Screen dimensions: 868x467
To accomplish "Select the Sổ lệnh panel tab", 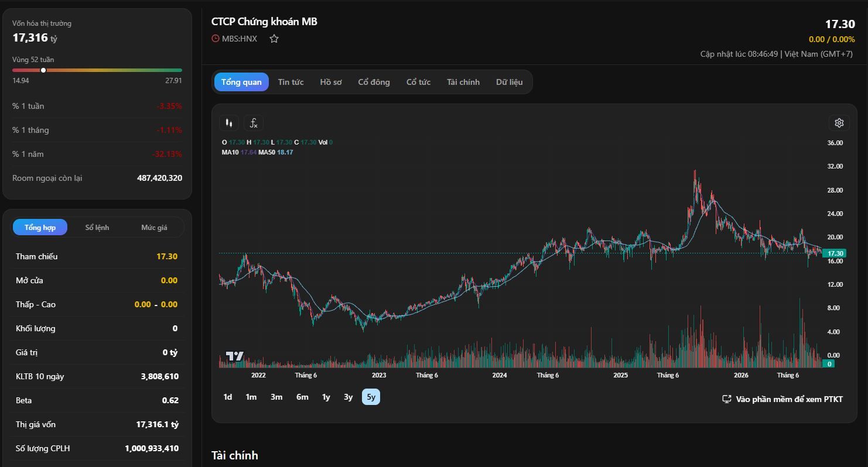I will click(x=97, y=227).
